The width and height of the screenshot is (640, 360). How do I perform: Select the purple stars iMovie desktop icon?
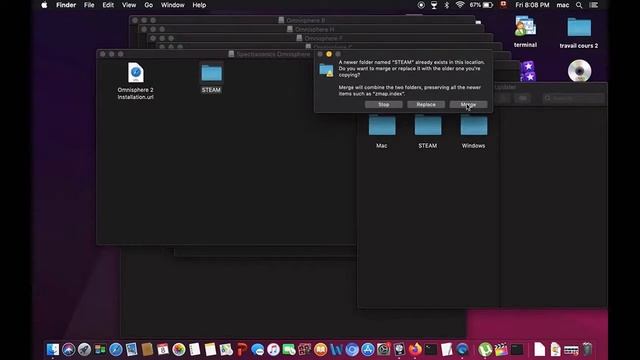[x=528, y=71]
